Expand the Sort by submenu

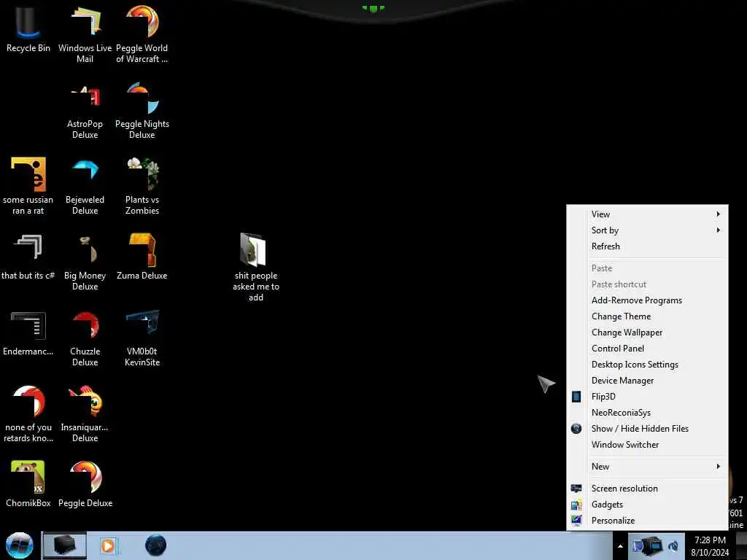648,230
